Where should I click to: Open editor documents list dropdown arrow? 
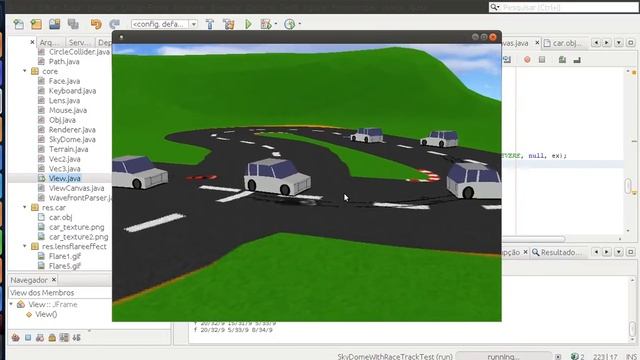[619, 43]
